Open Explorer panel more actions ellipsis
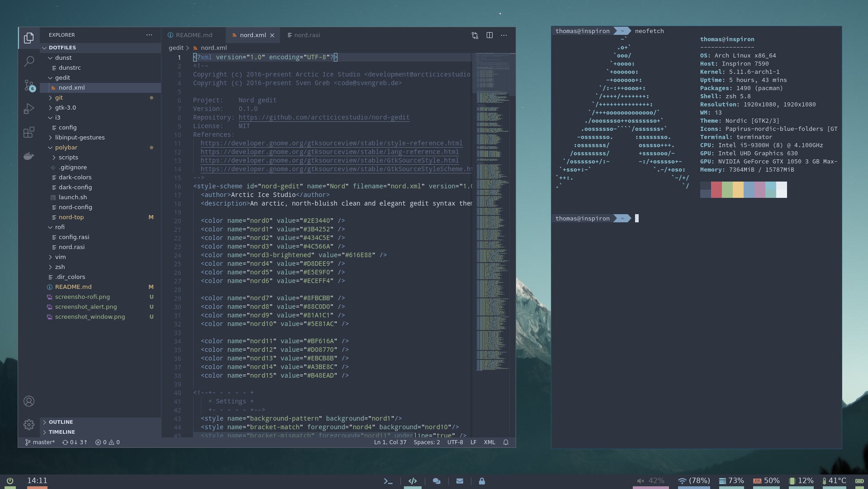 click(x=149, y=35)
